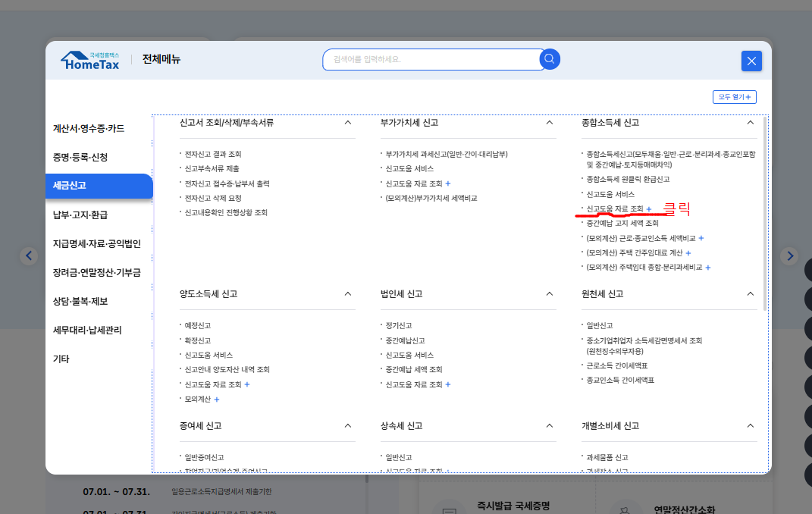
Task: Click the left navigation arrow
Action: click(28, 255)
